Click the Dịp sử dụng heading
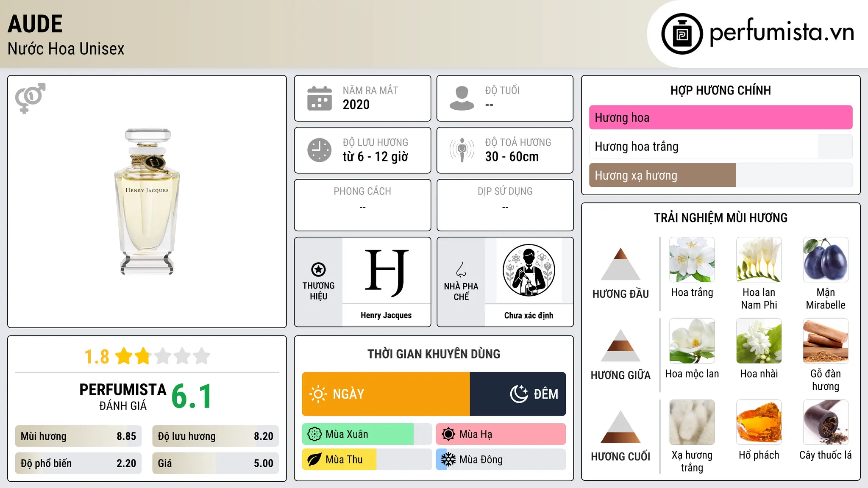 [x=505, y=191]
